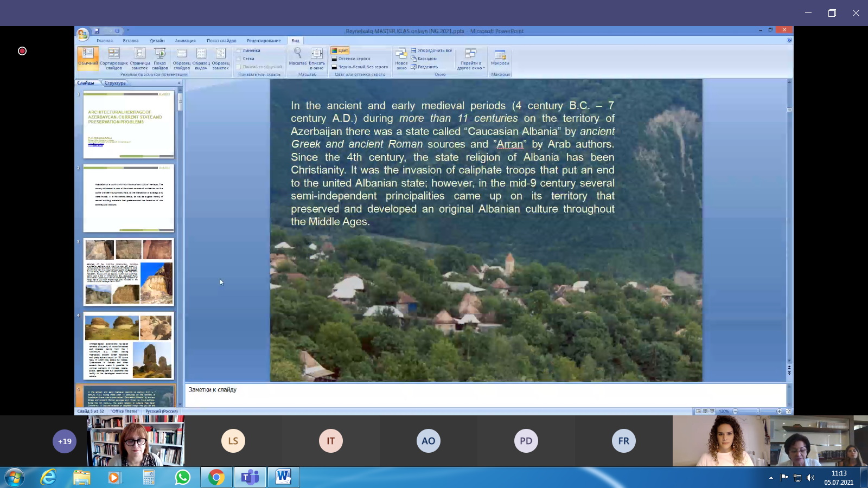Select slide 4 thumbnail in the pane
The image size is (868, 488).
tap(129, 346)
